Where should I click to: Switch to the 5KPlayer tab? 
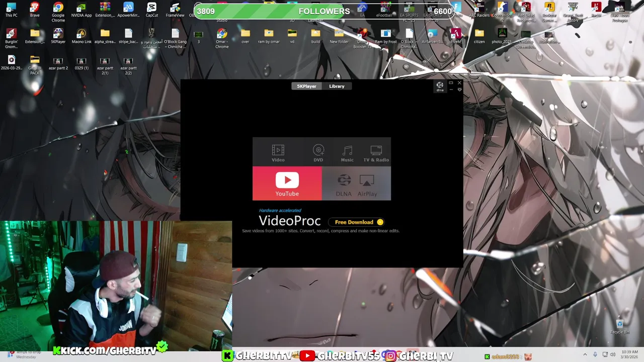[306, 86]
